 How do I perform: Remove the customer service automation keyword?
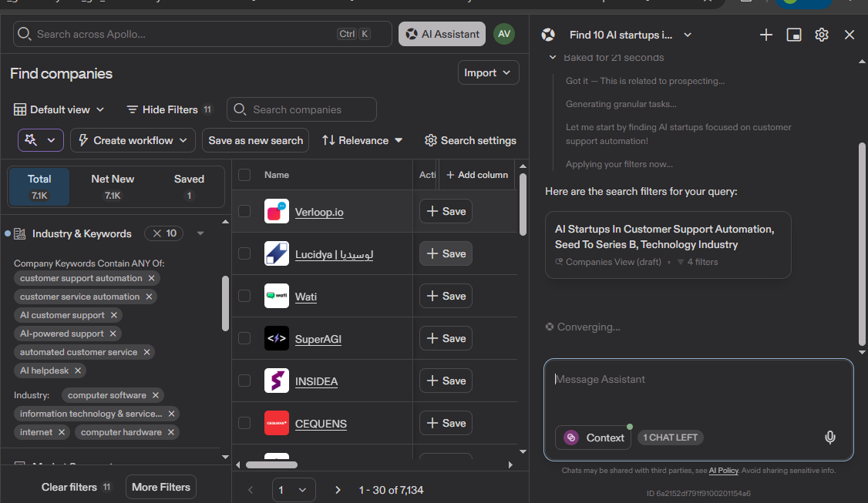coord(149,297)
